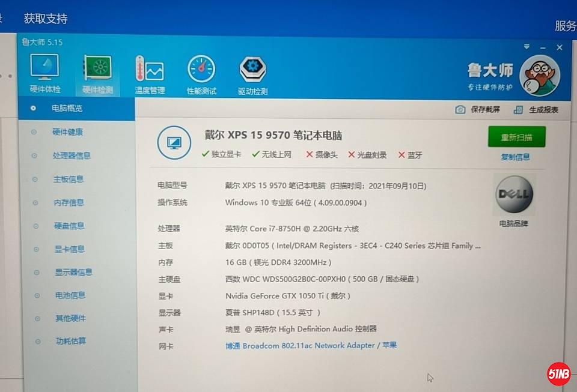Screen dimensions: 577x392
Task: Click the Dell brand logo thumbnail
Action: tap(514, 195)
